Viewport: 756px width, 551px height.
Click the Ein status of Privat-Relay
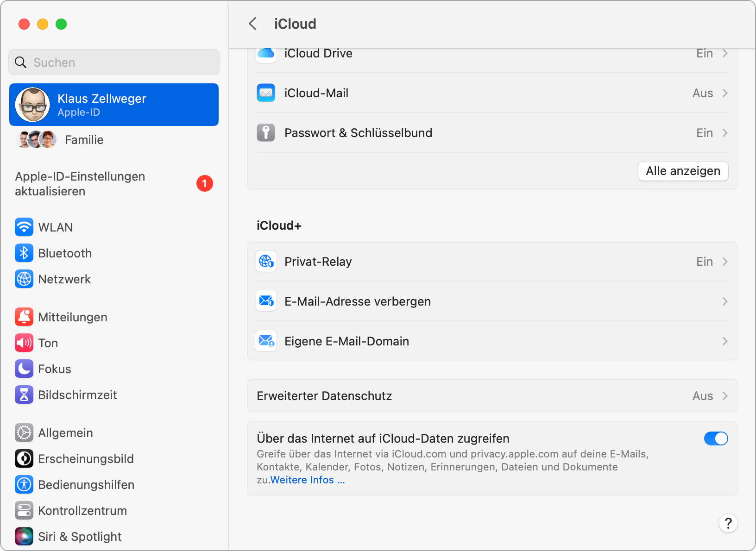[x=705, y=262]
